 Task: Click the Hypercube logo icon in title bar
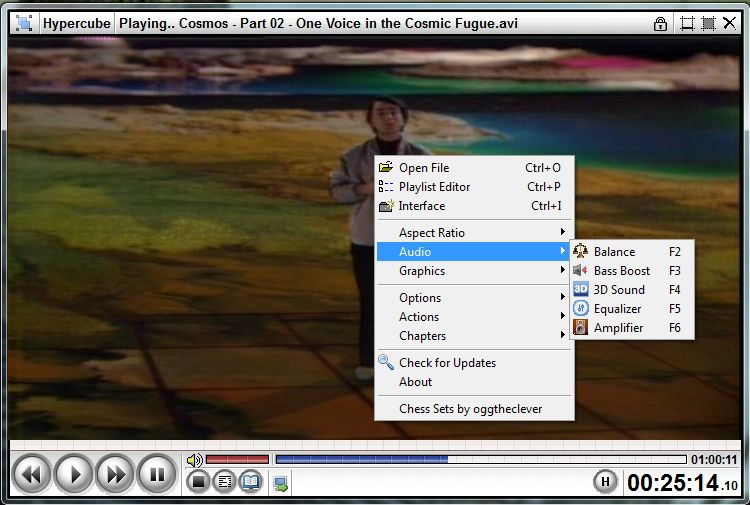[24, 23]
